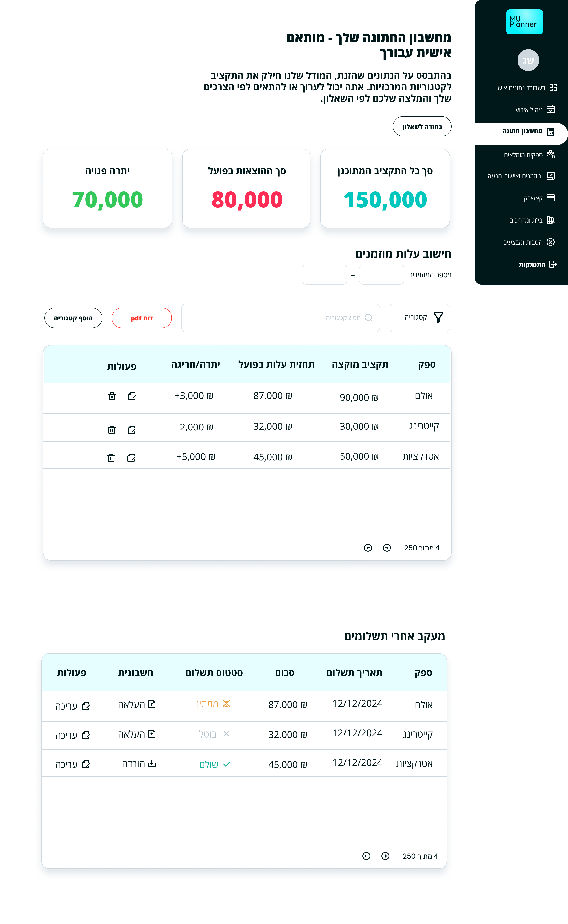Screen dimensions: 568x924
Task: Click the תאריך תשלום column header
Action: tap(354, 673)
